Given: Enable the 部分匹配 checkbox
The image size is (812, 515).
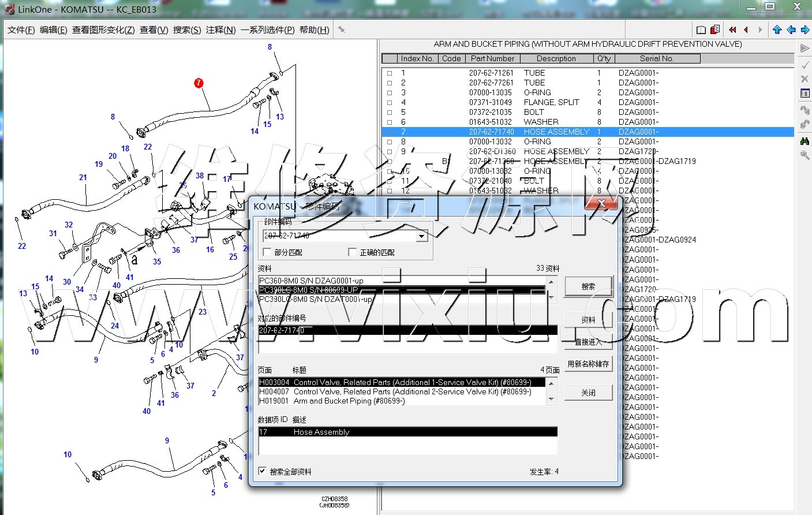Looking at the screenshot, I should [267, 252].
